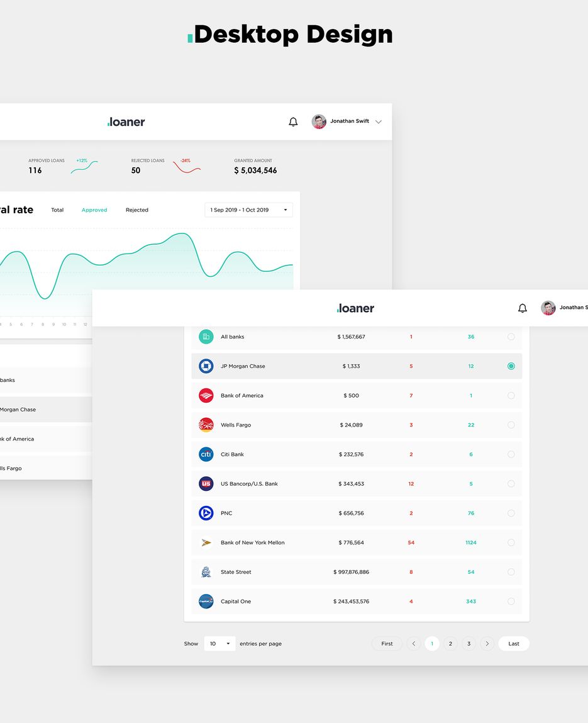Select the All banks radio button
The width and height of the screenshot is (588, 723).
pyautogui.click(x=511, y=337)
